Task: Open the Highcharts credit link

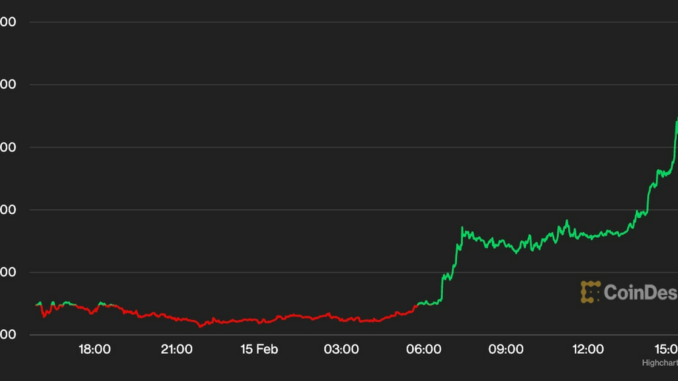Action: tap(660, 363)
